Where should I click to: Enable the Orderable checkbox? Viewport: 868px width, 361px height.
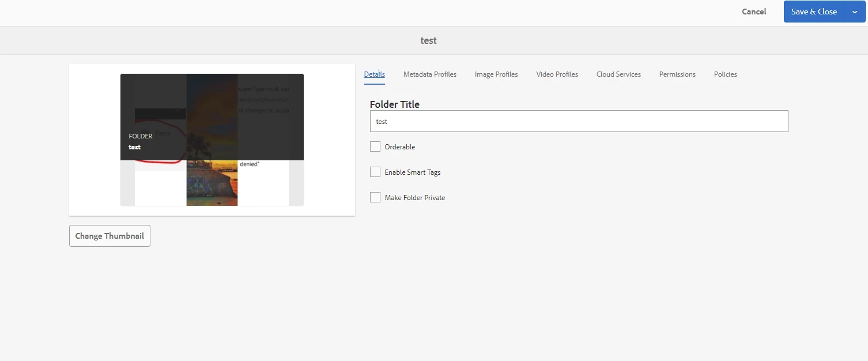[x=375, y=146]
